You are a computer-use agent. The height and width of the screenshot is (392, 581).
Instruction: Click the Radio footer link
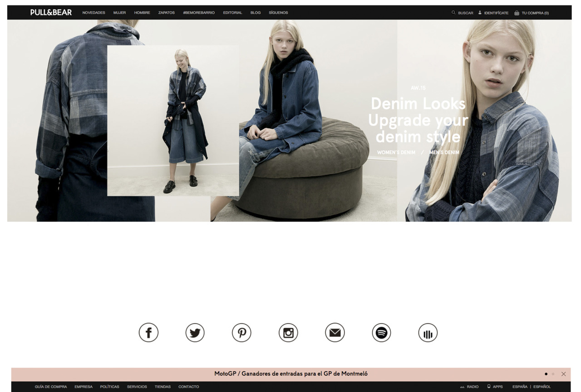pyautogui.click(x=473, y=387)
